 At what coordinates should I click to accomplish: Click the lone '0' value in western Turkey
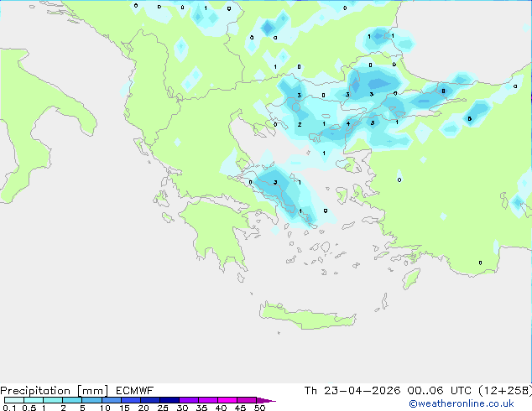399,179
